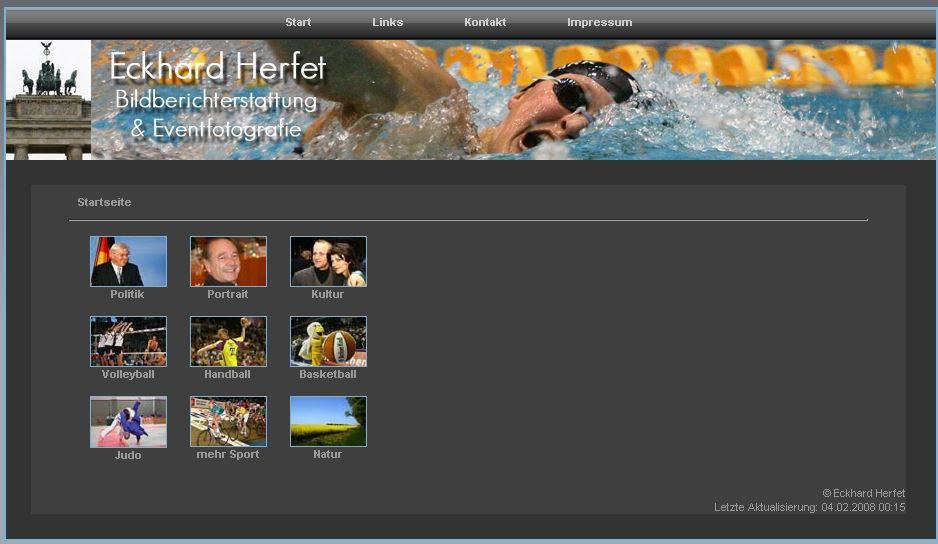Select Impressum in the navigation bar
The width and height of the screenshot is (938, 544).
(599, 22)
